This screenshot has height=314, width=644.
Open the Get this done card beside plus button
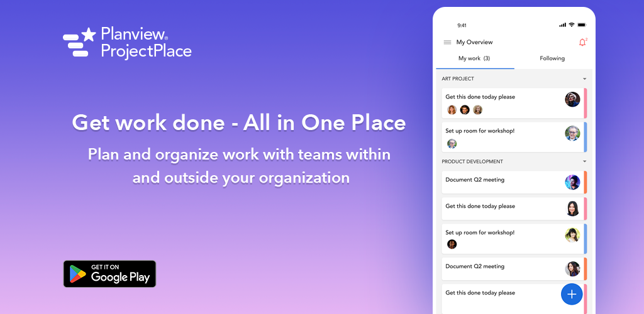pos(514,299)
